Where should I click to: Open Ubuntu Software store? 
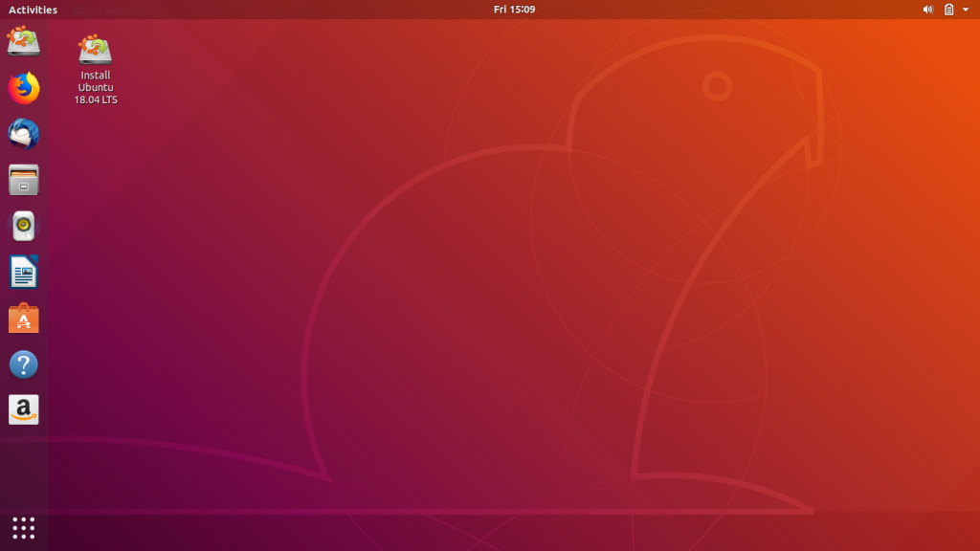(24, 318)
